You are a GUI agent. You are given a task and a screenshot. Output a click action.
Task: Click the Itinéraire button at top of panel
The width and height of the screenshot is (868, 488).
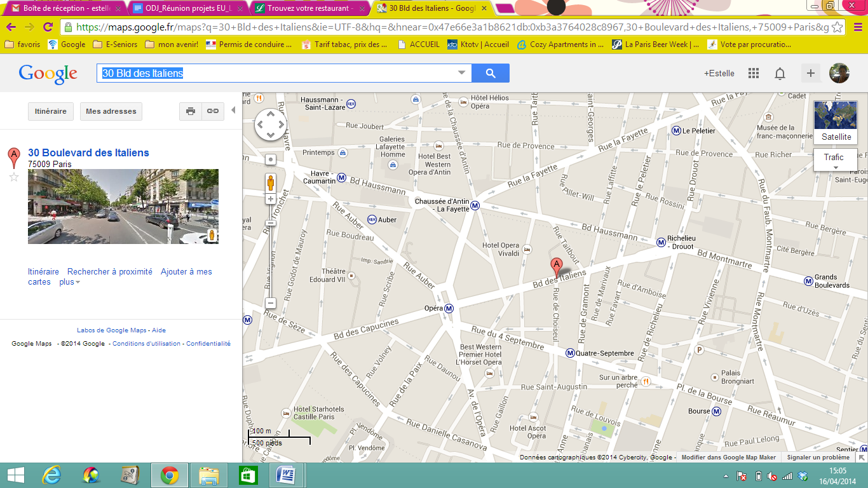point(51,111)
